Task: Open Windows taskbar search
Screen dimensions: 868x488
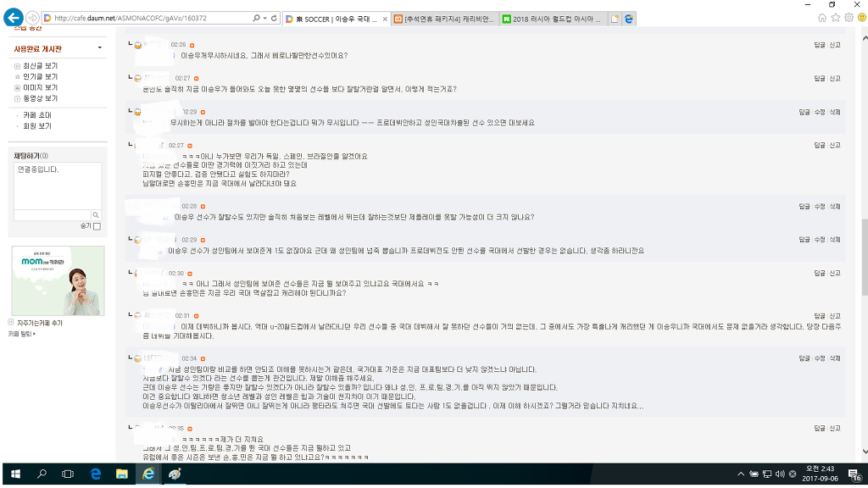Action: point(42,474)
